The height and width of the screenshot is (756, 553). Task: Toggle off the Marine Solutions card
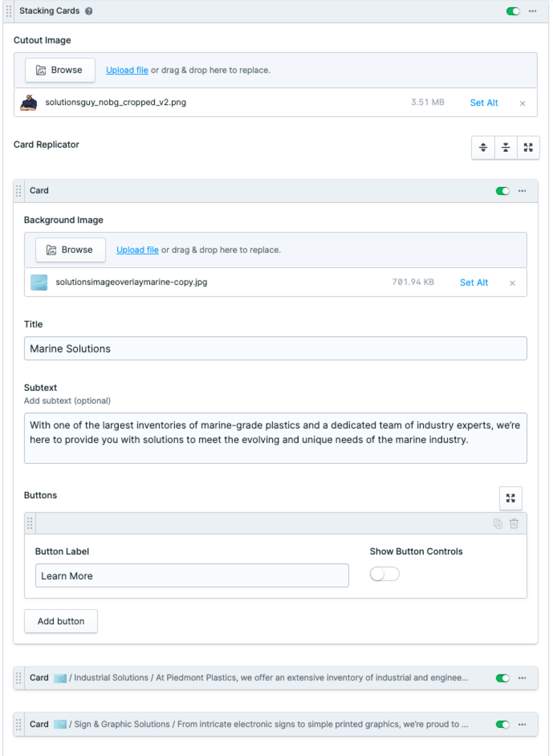coord(502,191)
